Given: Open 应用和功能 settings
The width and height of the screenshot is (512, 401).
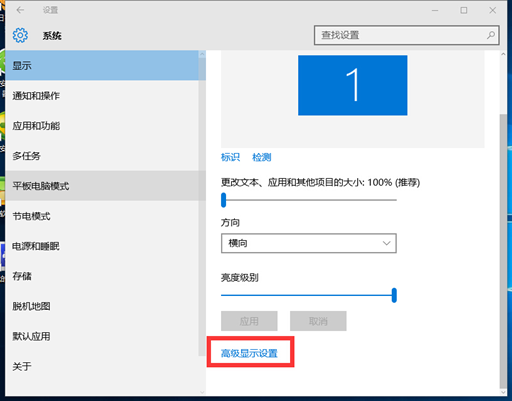Looking at the screenshot, I should tap(102, 126).
